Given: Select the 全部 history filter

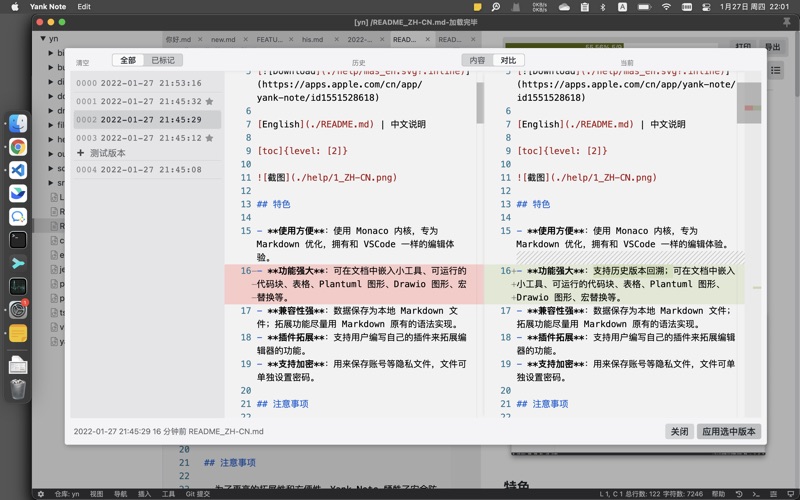Looking at the screenshot, I should pos(127,60).
